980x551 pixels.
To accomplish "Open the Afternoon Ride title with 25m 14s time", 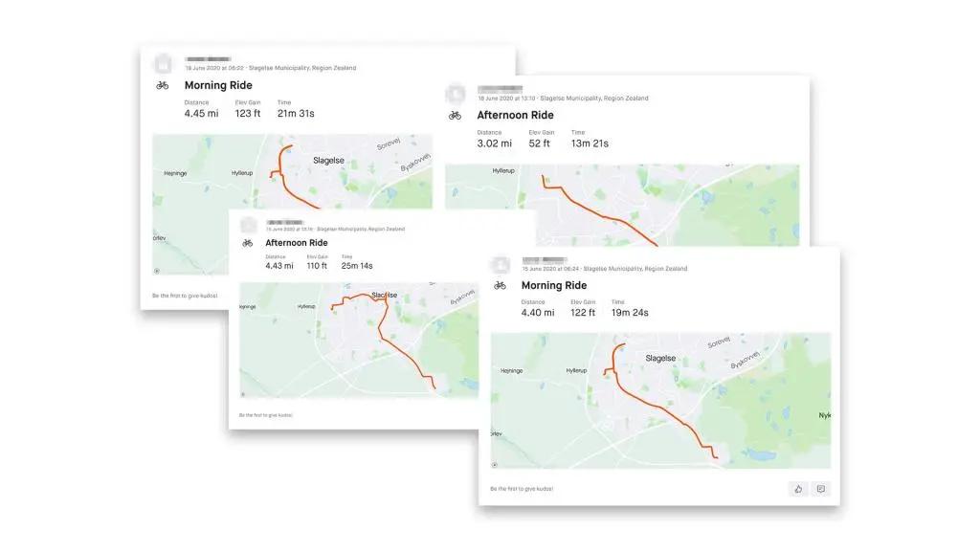I will pos(297,243).
